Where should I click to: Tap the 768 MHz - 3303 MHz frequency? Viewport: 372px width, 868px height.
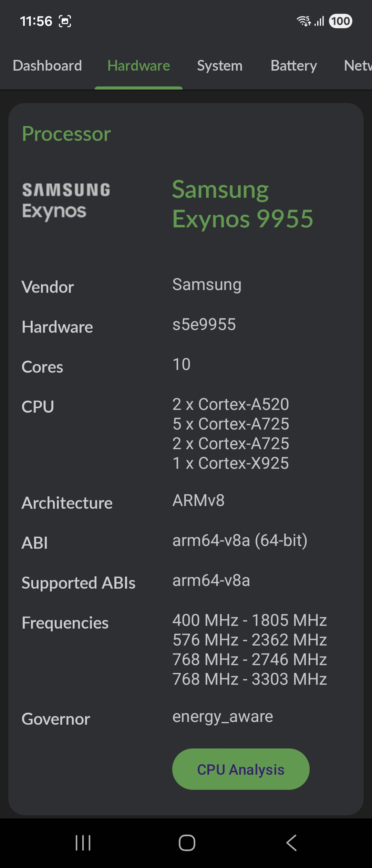(x=250, y=679)
